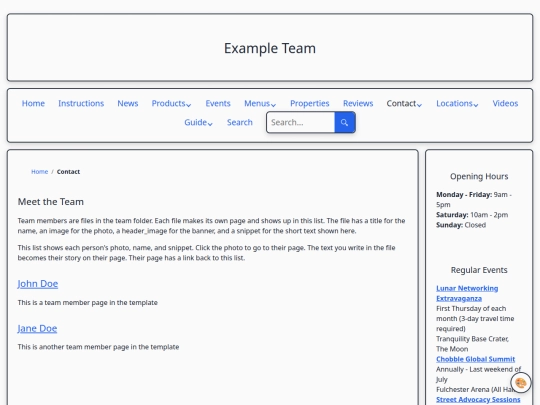Expand the Locations dropdown menu

pos(457,103)
